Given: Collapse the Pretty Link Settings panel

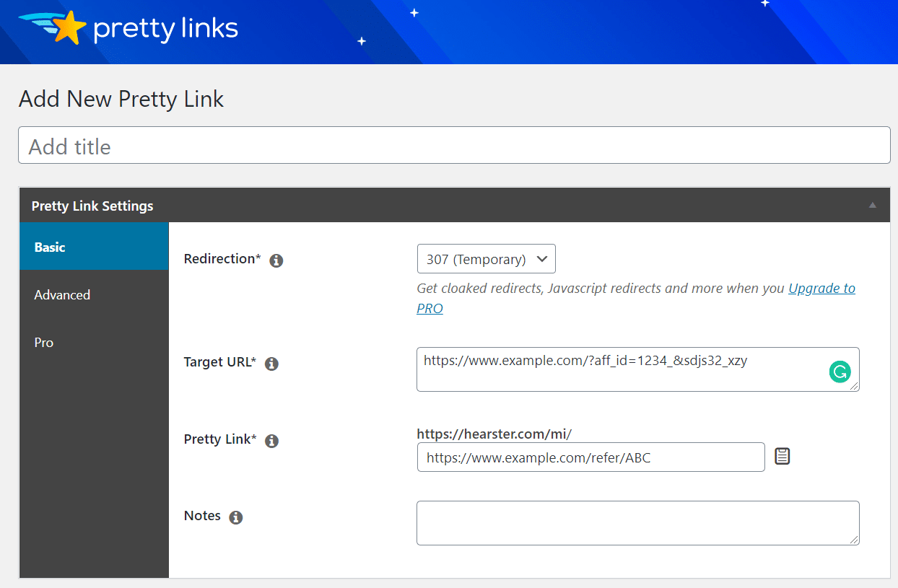Looking at the screenshot, I should [x=873, y=205].
